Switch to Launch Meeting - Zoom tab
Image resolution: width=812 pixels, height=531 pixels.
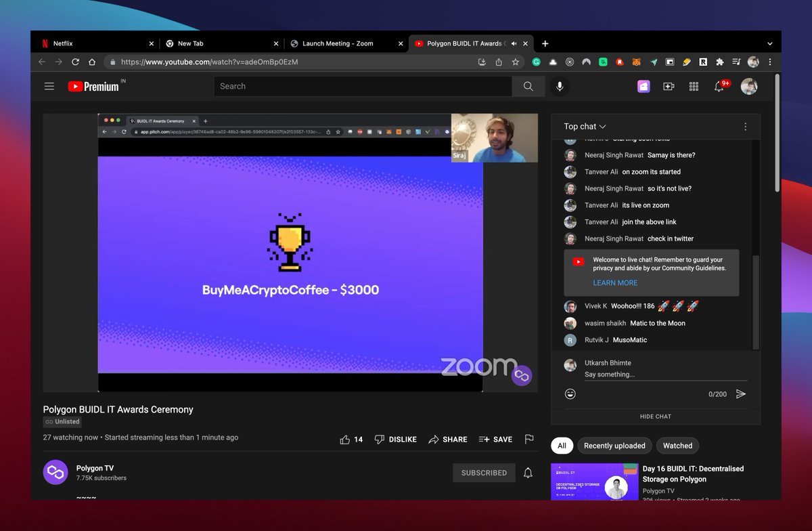[x=346, y=43]
